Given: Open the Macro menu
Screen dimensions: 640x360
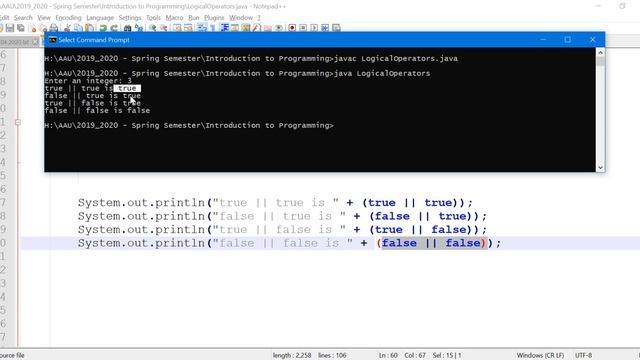Looking at the screenshot, I should point(174,18).
